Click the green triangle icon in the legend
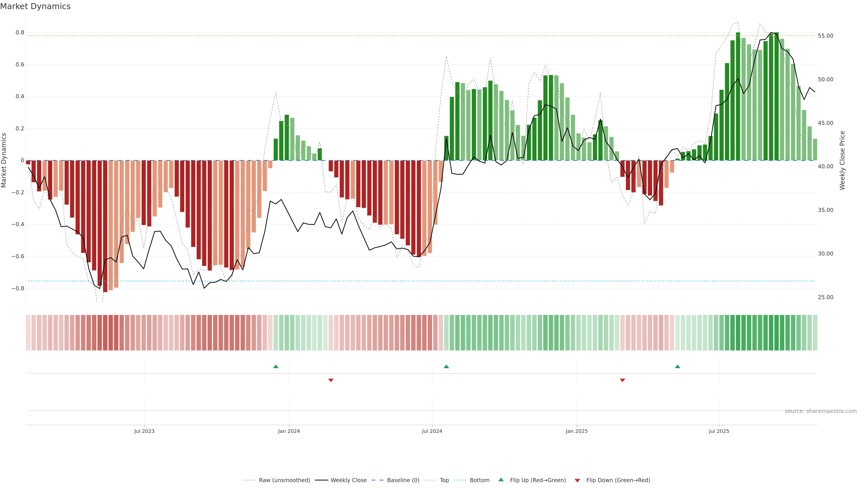868x488 pixels. 501,480
